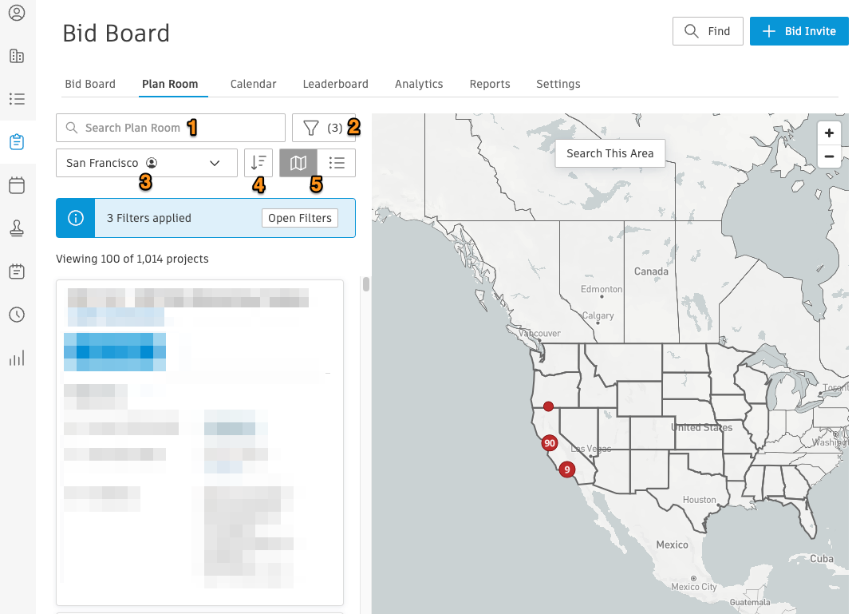Click the sort order icon button

[258, 163]
